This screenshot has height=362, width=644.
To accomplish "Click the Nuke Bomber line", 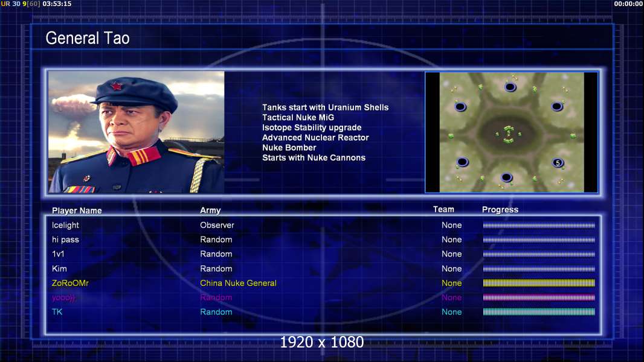I will (x=289, y=148).
